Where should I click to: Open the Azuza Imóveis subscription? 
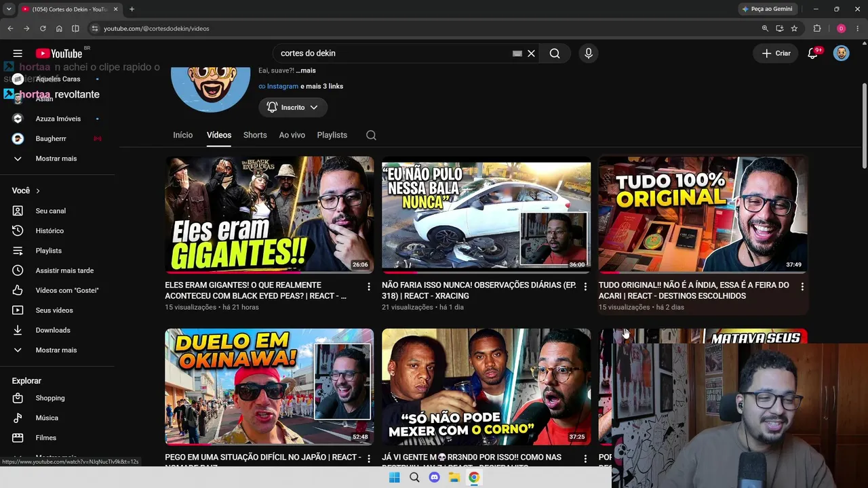click(58, 119)
